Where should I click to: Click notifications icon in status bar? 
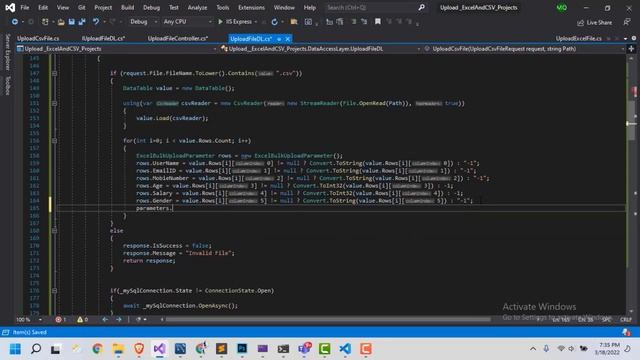click(x=626, y=332)
